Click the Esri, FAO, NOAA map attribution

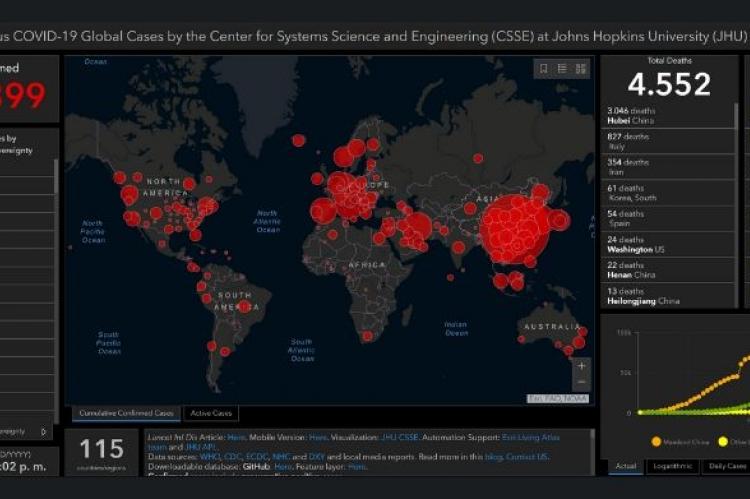tap(558, 399)
